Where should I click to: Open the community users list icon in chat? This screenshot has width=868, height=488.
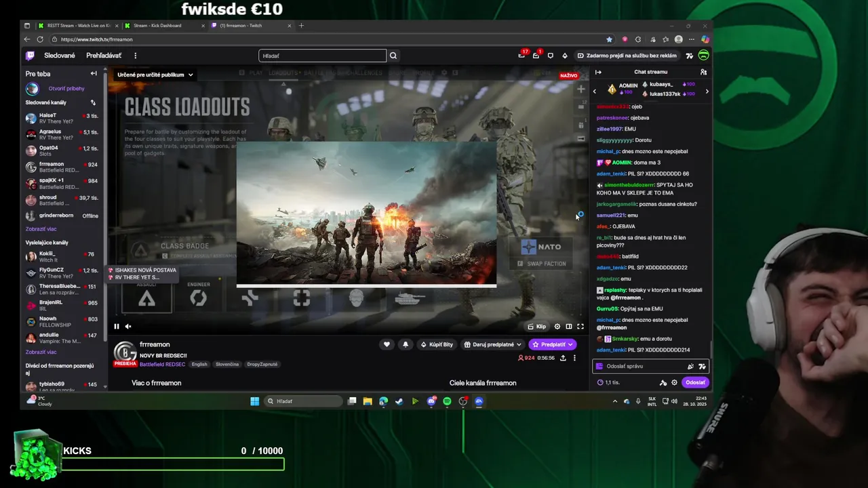[x=703, y=72]
